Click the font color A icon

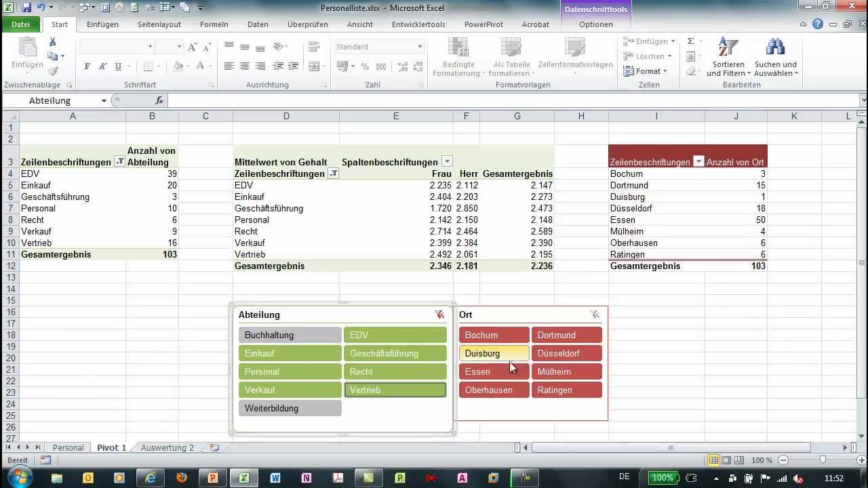click(x=200, y=66)
